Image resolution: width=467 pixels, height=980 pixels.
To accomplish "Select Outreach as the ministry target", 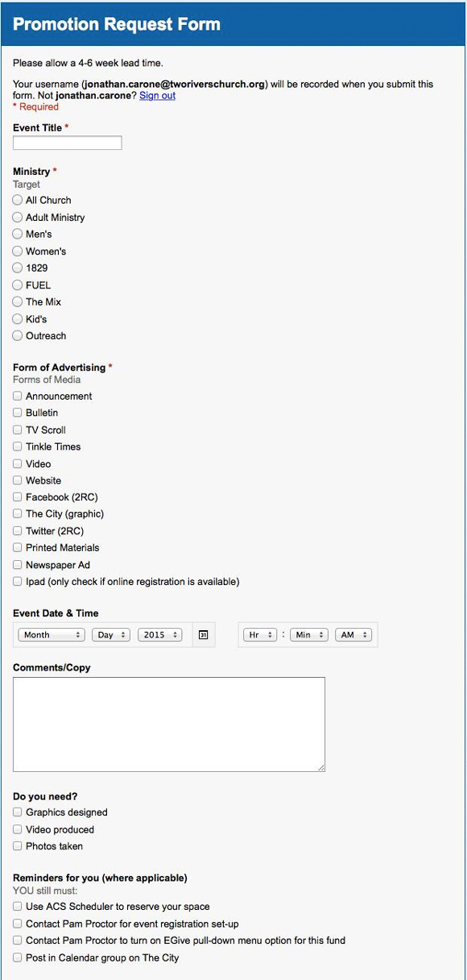I will (18, 335).
